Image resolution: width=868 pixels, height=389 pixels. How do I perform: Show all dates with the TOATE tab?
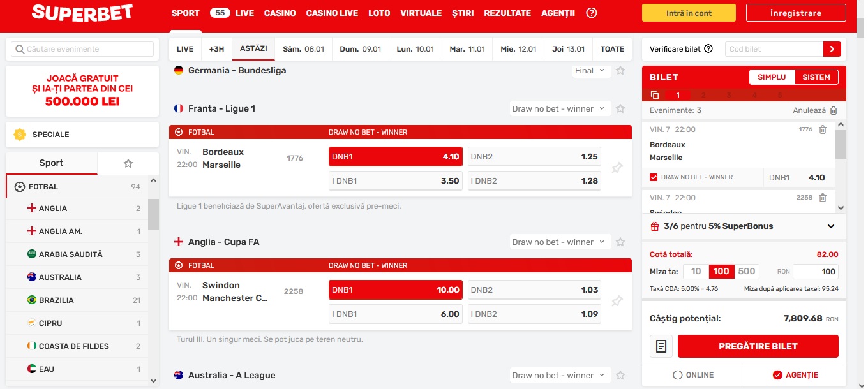tap(613, 49)
